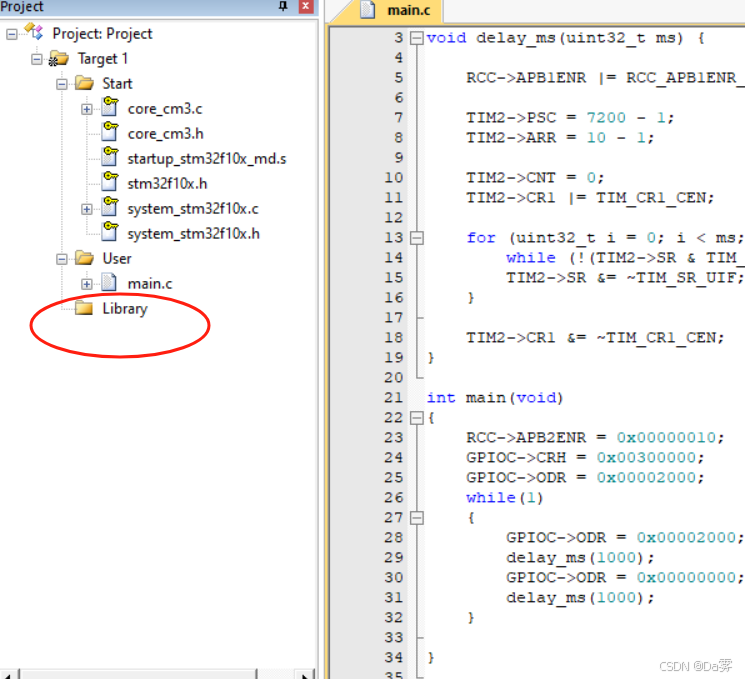This screenshot has height=679, width=745.
Task: Click the Target 1 folder icon
Action: [59, 58]
